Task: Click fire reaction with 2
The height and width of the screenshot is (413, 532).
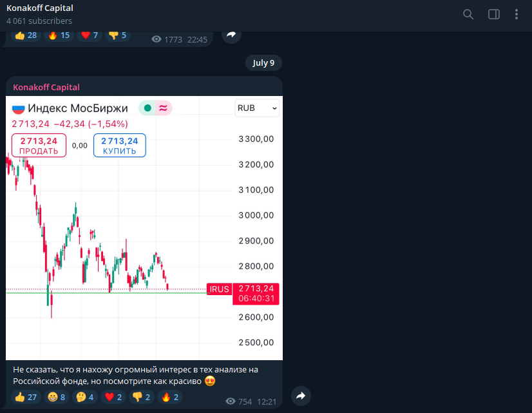Action: click(170, 397)
